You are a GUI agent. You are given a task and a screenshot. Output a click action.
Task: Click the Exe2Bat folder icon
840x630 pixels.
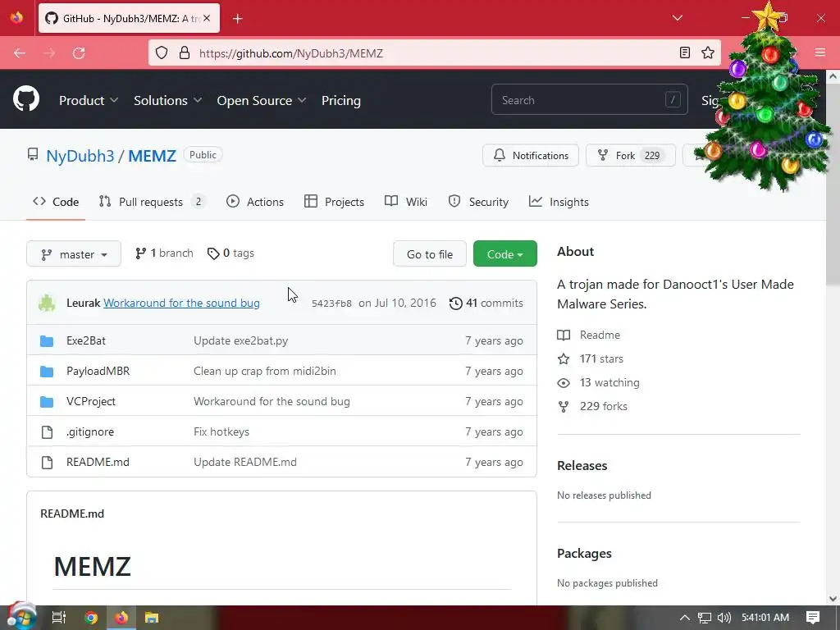pyautogui.click(x=47, y=340)
